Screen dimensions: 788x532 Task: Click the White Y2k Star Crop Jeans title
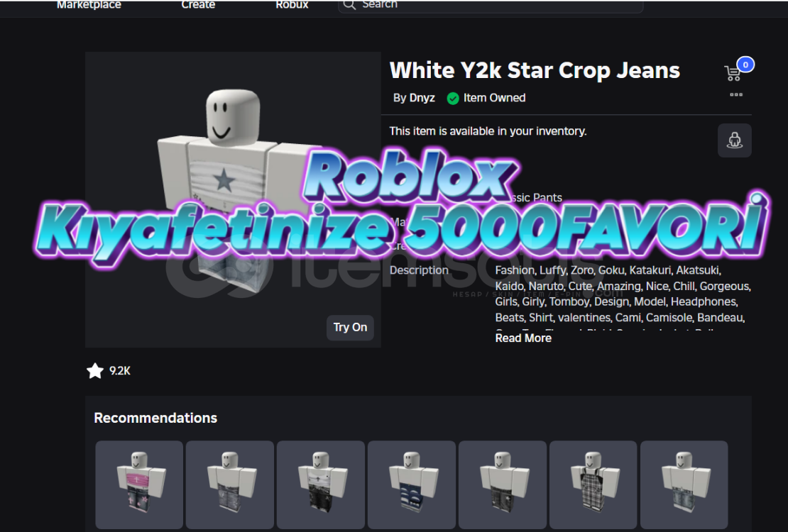[x=535, y=70]
